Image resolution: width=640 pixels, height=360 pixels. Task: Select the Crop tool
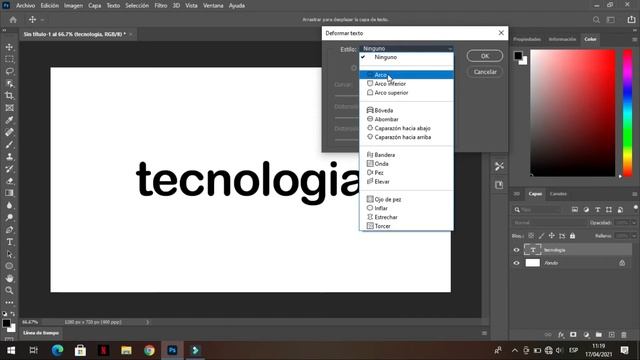coord(9,96)
